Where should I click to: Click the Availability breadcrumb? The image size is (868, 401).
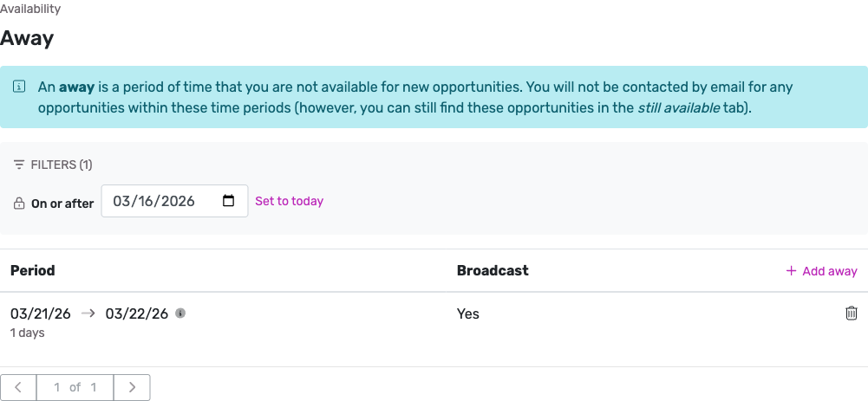point(30,9)
